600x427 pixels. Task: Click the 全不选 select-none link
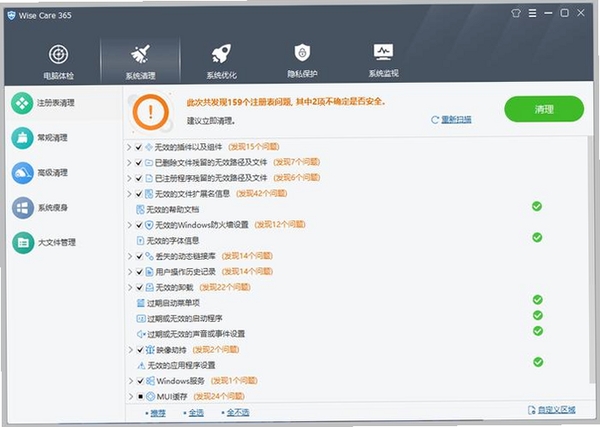pyautogui.click(x=238, y=412)
